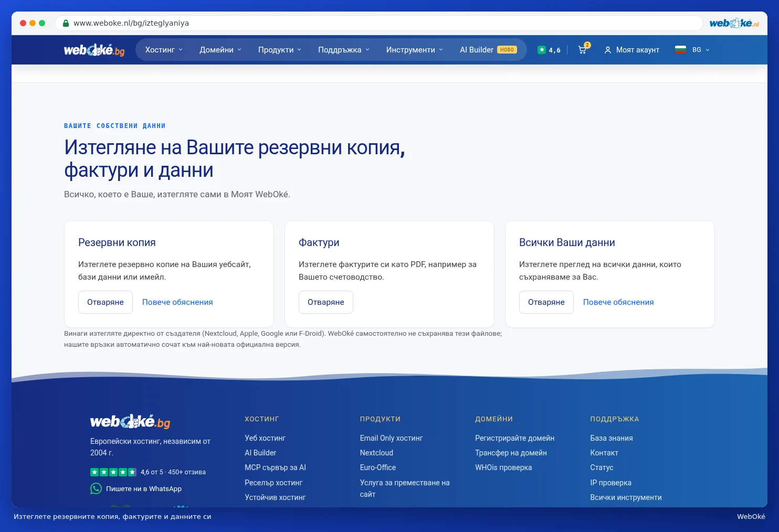Click the green star rating 4,6 badge
Image resolution: width=779 pixels, height=532 pixels.
[549, 50]
